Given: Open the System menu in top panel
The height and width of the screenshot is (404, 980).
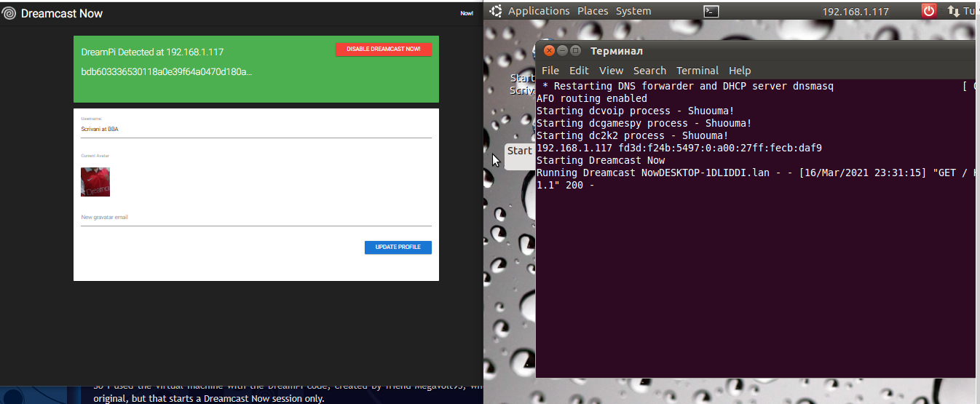Looking at the screenshot, I should click(x=633, y=11).
